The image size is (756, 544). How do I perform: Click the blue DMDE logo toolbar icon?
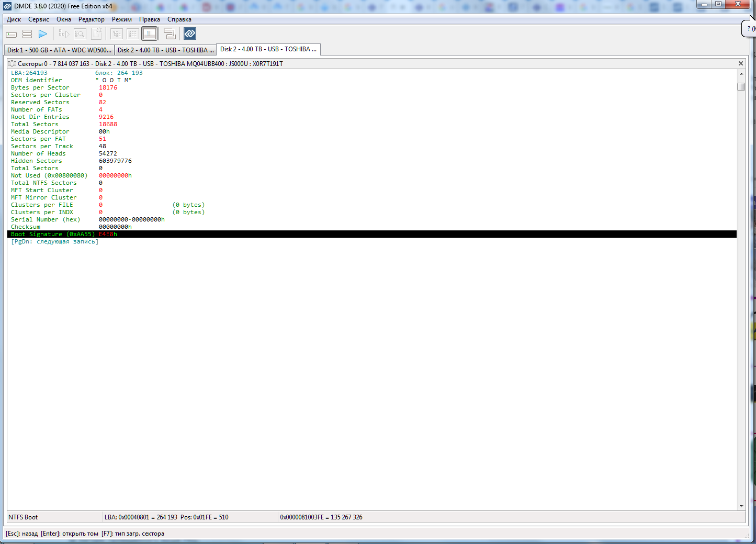(x=190, y=34)
